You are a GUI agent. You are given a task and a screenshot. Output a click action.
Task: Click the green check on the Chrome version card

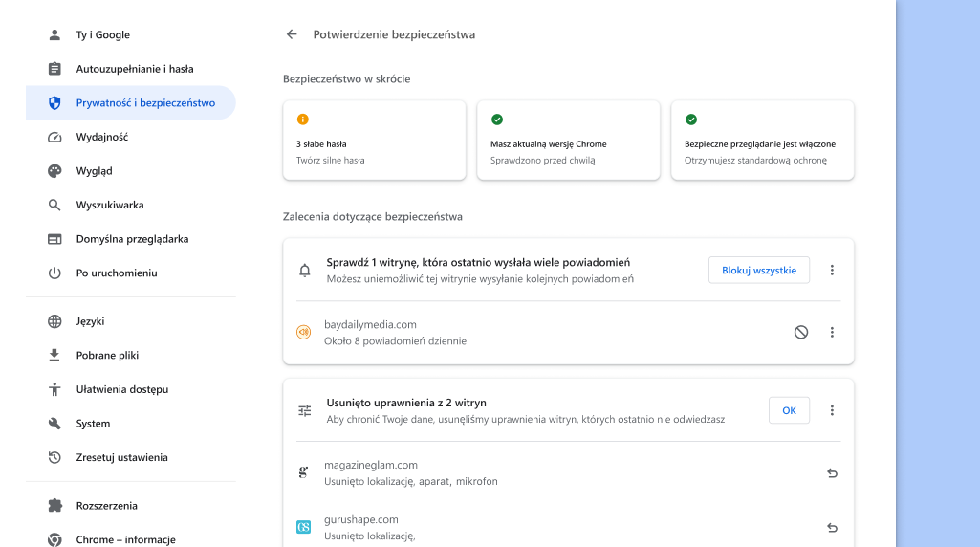(x=497, y=120)
